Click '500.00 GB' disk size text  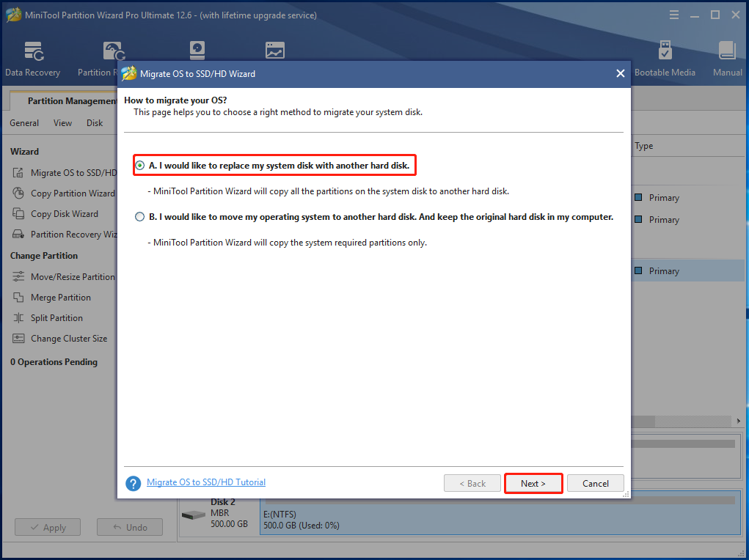tap(230, 523)
